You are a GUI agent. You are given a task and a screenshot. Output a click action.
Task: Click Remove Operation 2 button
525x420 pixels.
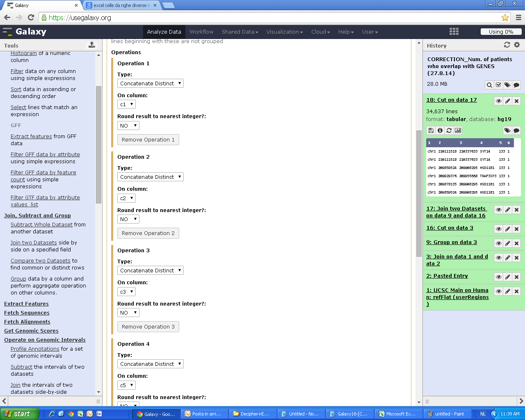pos(148,233)
